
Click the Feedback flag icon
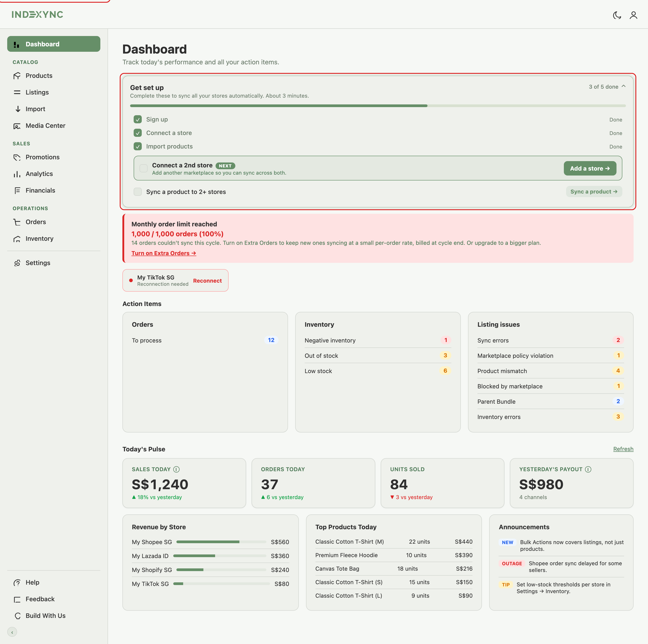click(x=17, y=599)
